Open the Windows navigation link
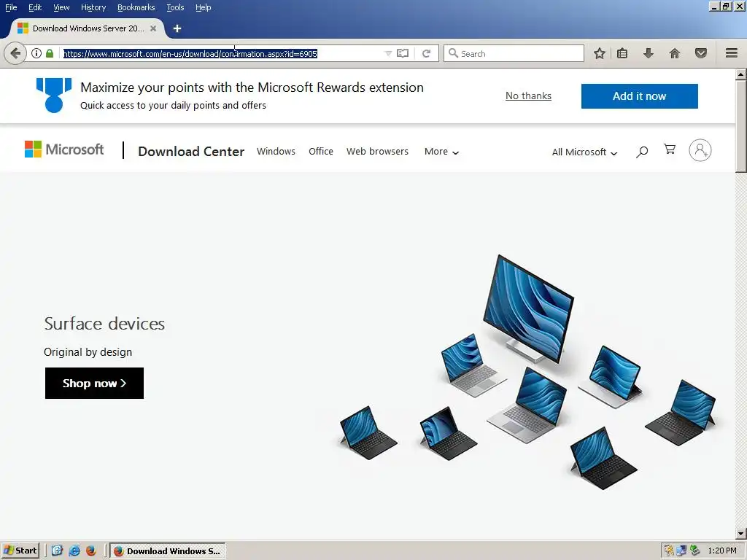 tap(276, 152)
